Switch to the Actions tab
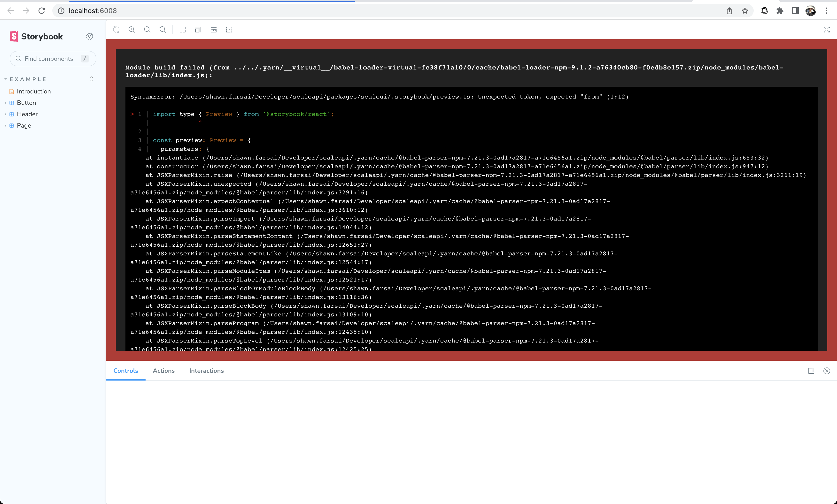Viewport: 837px width, 504px height. [163, 371]
